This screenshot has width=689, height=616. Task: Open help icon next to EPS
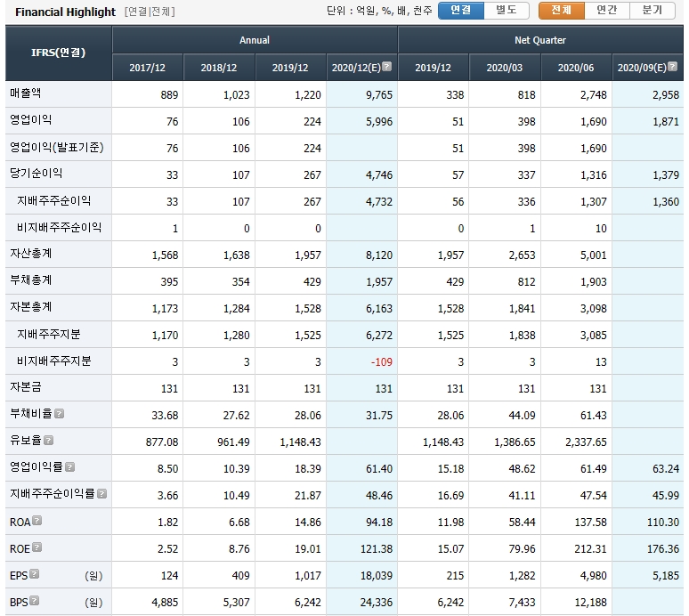click(35, 574)
